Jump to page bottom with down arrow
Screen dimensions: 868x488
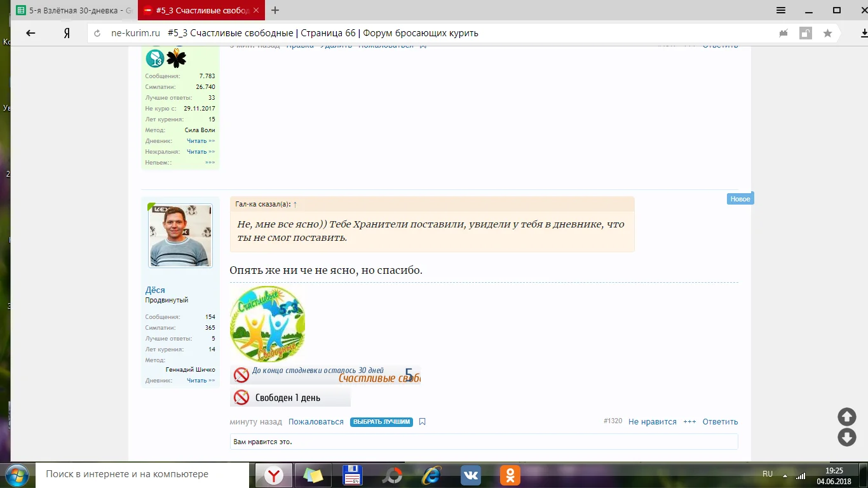coord(847,437)
